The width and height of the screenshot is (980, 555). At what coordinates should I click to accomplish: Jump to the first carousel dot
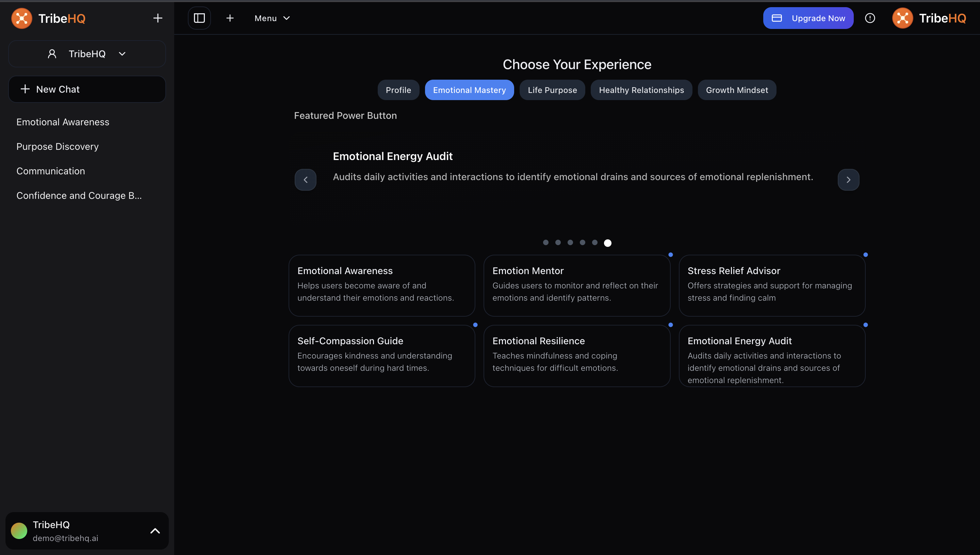click(x=545, y=242)
